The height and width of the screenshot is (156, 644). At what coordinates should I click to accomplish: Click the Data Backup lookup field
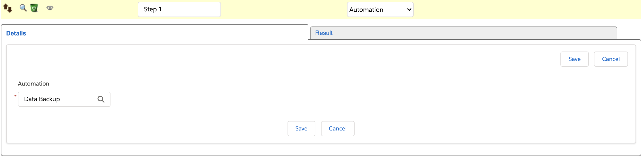64,99
